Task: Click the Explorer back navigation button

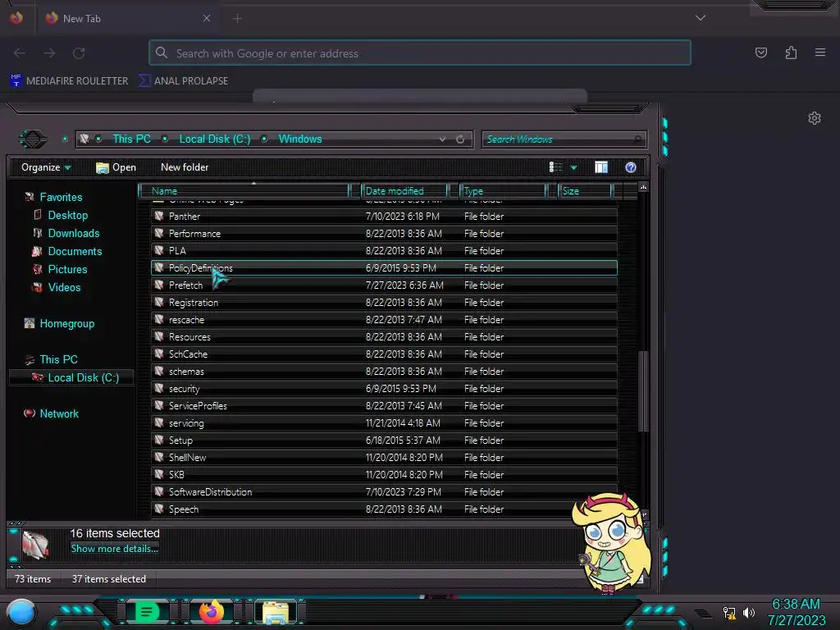Action: pyautogui.click(x=33, y=139)
